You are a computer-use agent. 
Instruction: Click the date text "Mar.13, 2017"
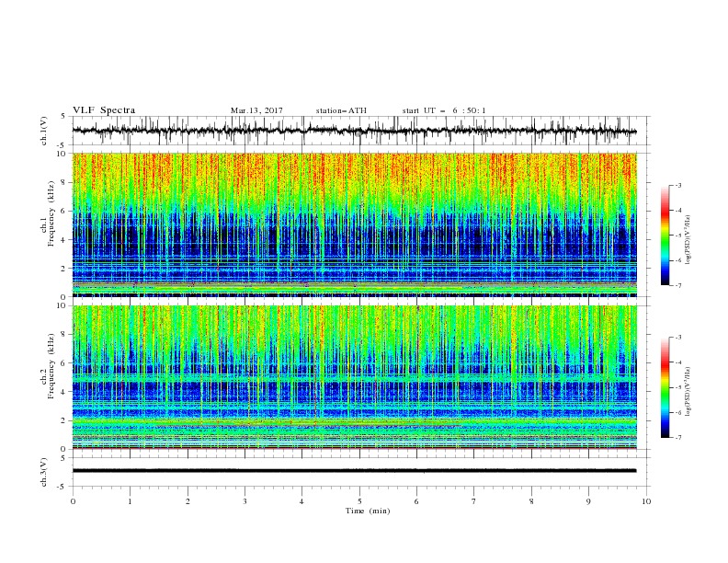click(x=256, y=110)
